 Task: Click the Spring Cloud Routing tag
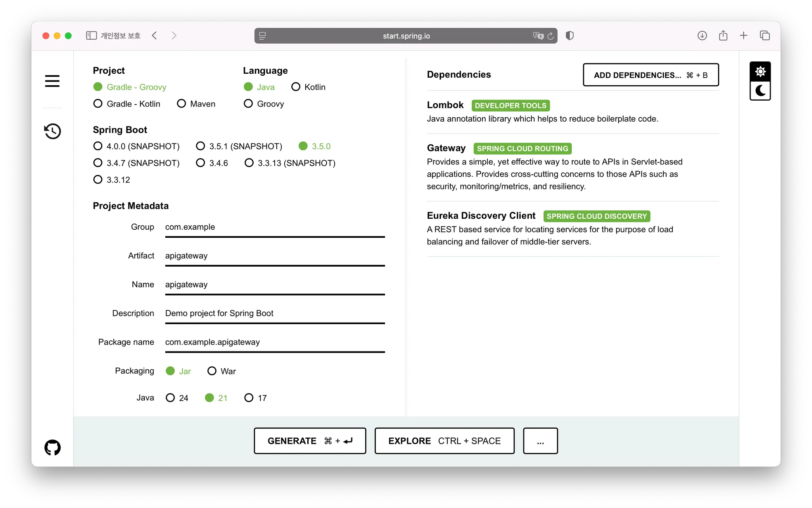(523, 149)
